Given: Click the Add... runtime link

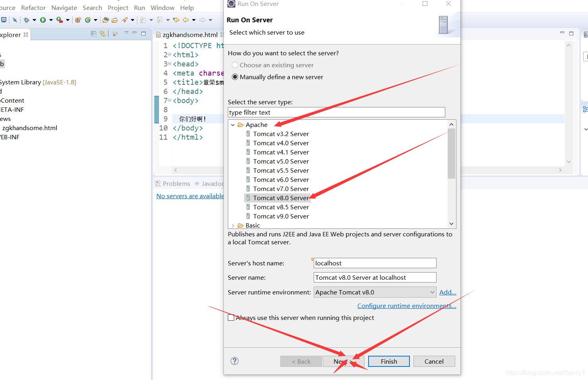Looking at the screenshot, I should tap(448, 292).
